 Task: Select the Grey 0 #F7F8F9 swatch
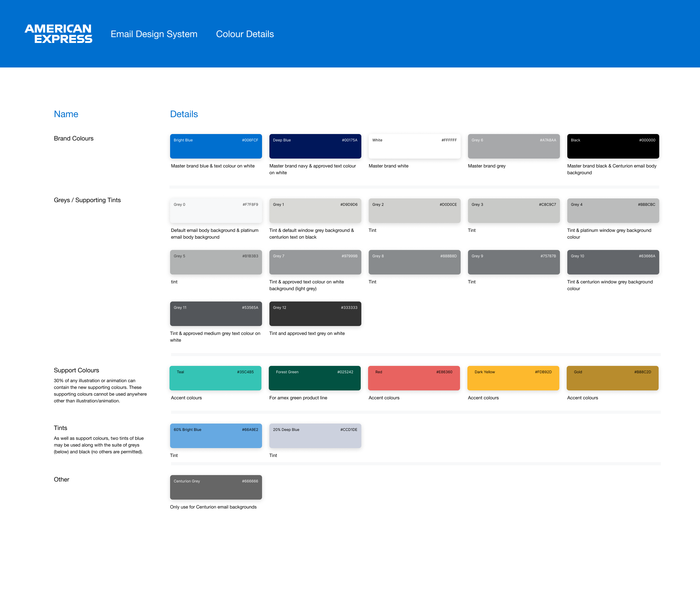216,211
